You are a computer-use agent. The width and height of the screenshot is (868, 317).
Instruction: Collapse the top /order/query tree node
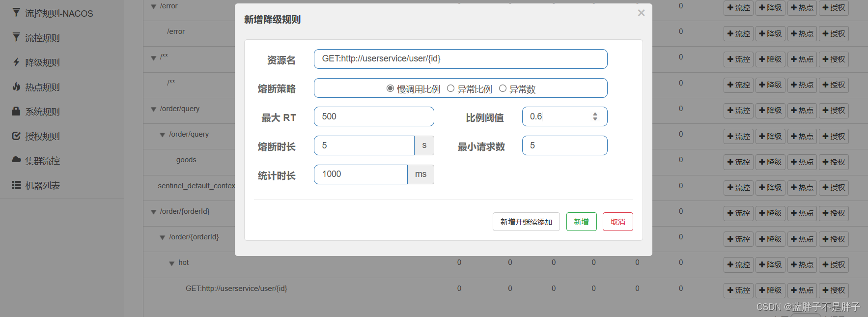[x=153, y=109]
